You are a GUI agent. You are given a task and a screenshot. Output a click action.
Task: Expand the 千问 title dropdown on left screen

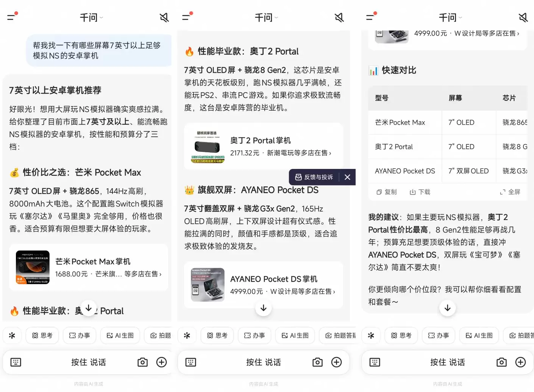pyautogui.click(x=91, y=17)
